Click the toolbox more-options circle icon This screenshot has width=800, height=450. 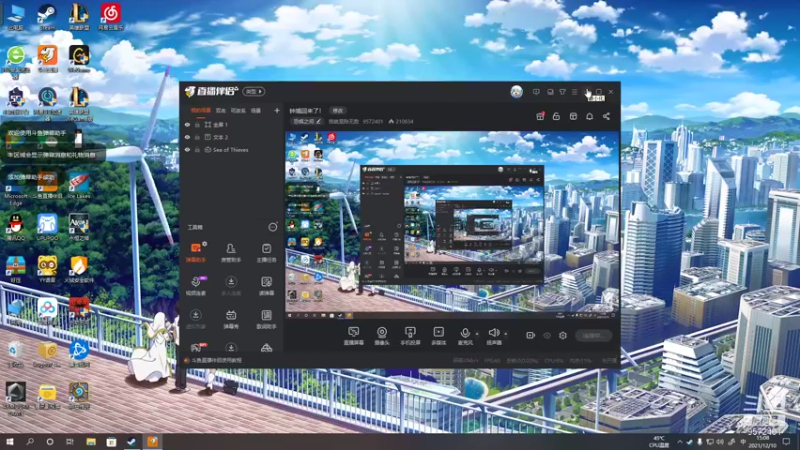pos(272,227)
